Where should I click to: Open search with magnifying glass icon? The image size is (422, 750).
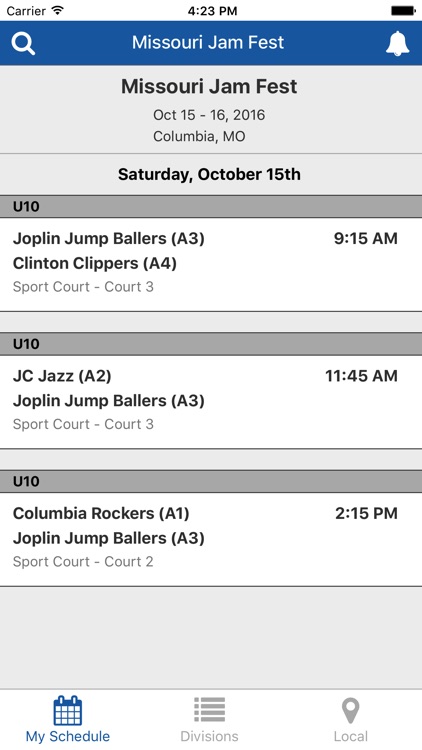[23, 43]
